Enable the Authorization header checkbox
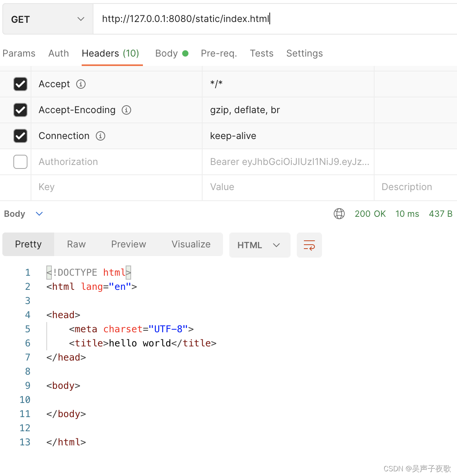This screenshot has height=476, width=457. click(x=20, y=162)
